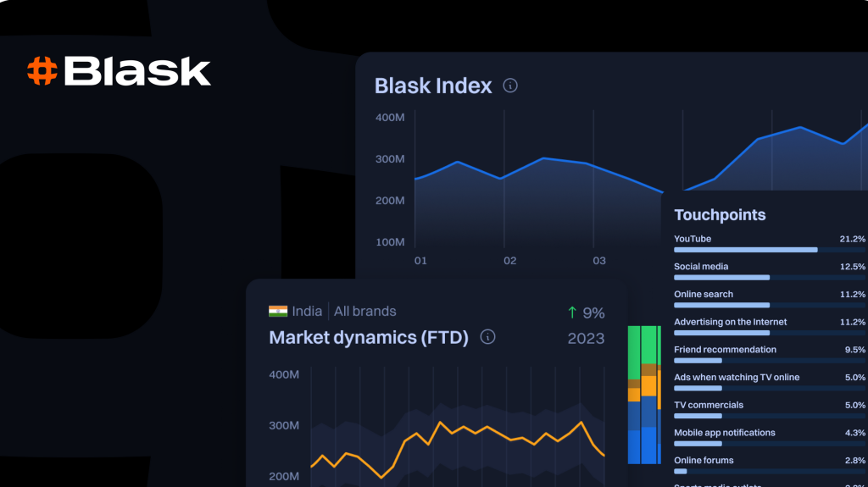Click the Mobile app notifications 4.3% value
Viewport: 868px width, 487px height.
click(x=854, y=433)
